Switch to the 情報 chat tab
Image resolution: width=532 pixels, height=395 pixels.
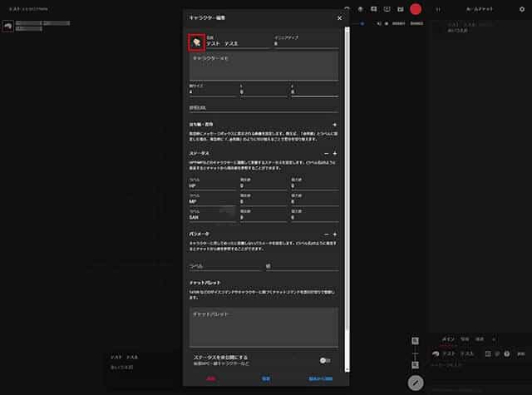(x=465, y=339)
